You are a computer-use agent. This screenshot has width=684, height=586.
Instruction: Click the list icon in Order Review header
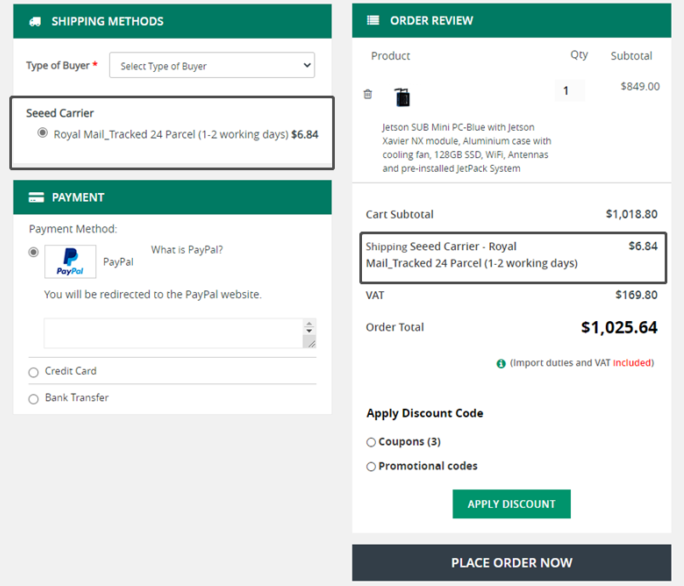(373, 20)
